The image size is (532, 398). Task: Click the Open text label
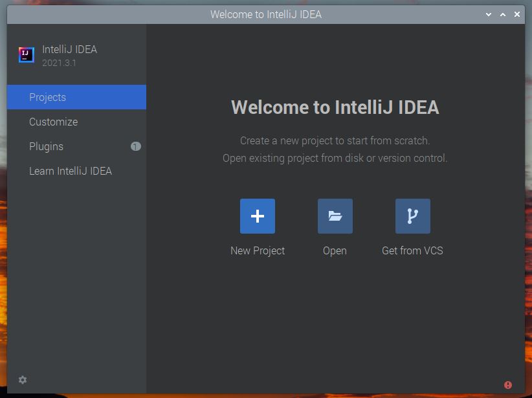335,250
